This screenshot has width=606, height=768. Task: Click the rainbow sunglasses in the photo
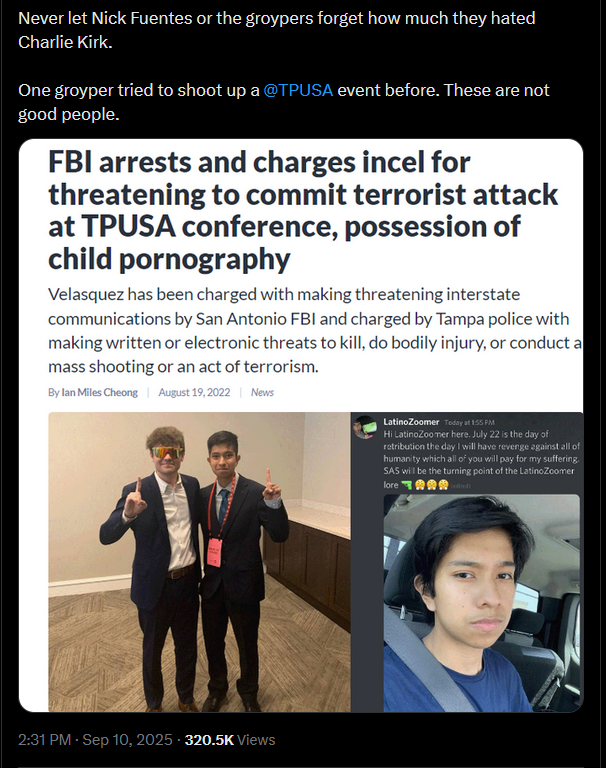point(167,453)
